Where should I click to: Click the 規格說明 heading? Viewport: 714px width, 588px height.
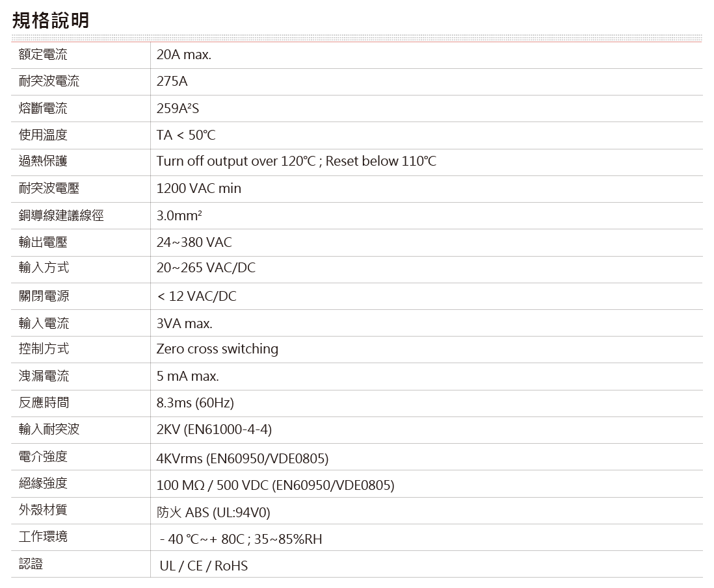[50, 21]
